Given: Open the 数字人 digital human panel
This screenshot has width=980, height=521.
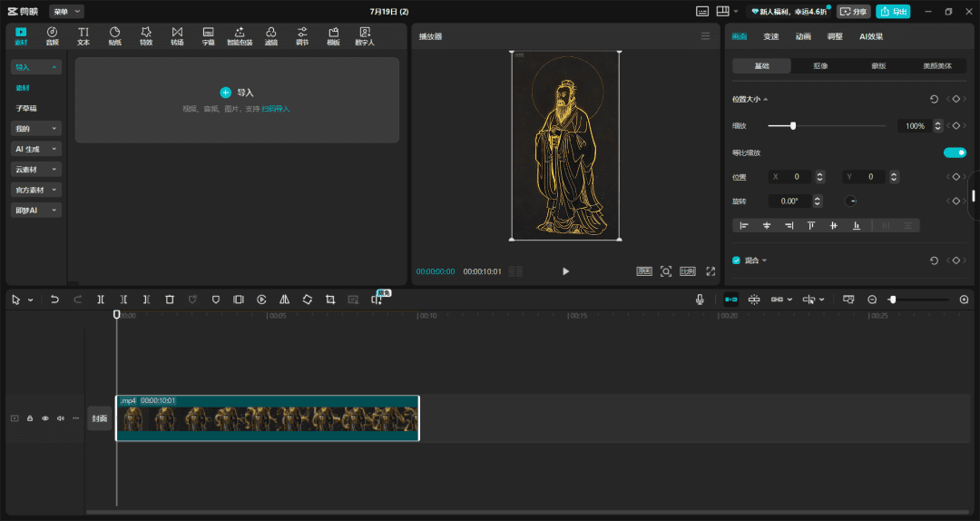Looking at the screenshot, I should point(365,36).
